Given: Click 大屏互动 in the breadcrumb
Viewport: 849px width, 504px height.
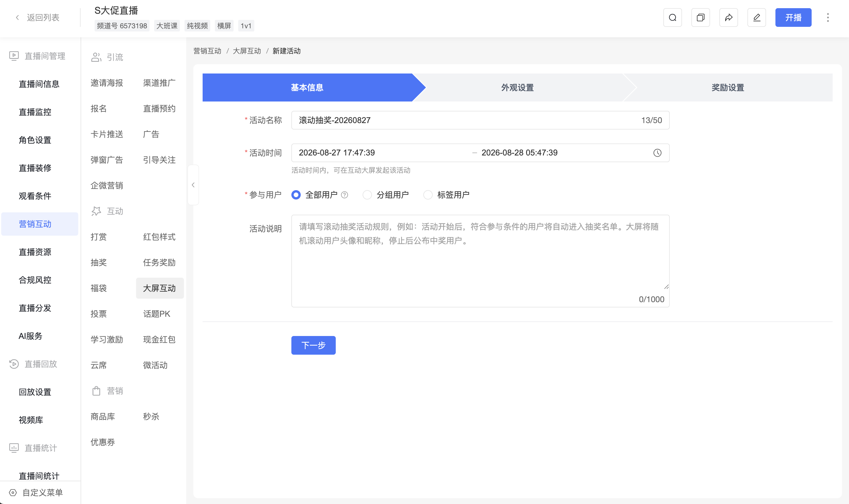Looking at the screenshot, I should (247, 51).
